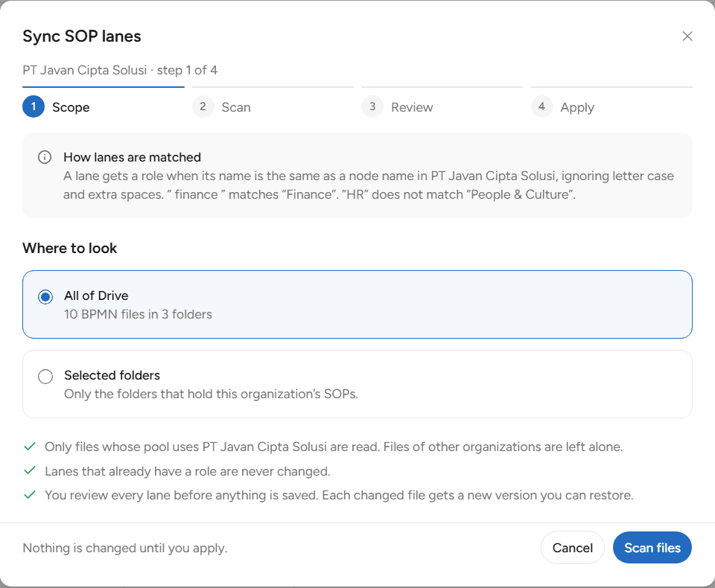
Task: Go to the Review step
Action: (442, 102)
